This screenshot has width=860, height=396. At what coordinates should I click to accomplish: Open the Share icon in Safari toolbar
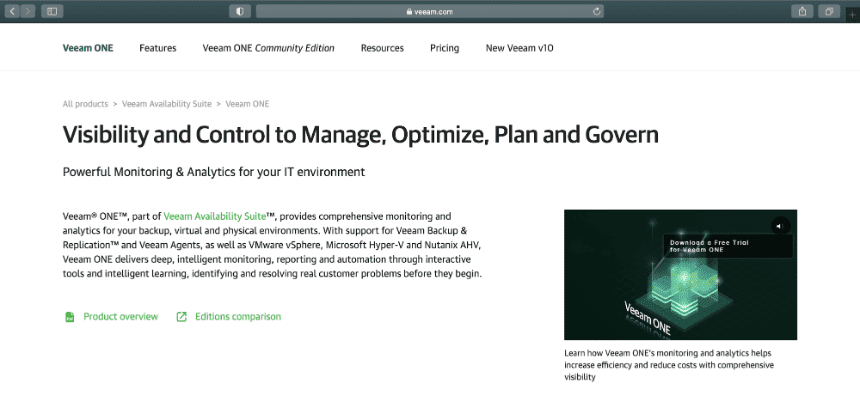tap(802, 11)
